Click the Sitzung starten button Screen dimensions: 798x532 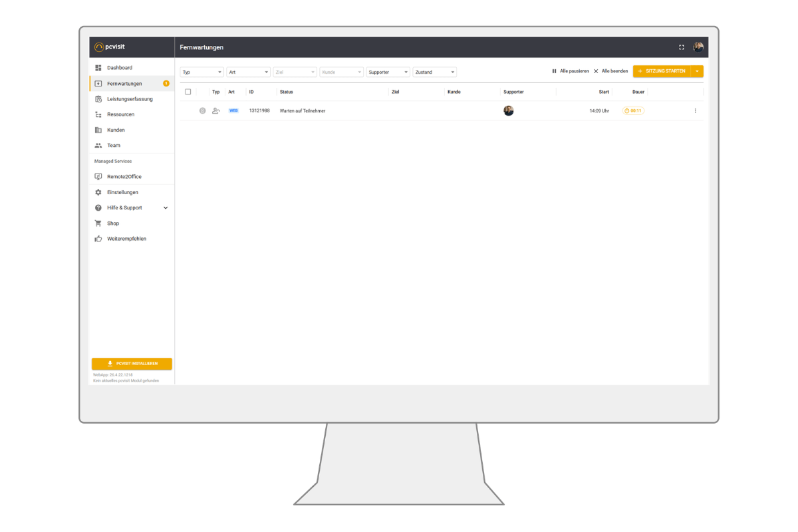(x=662, y=71)
